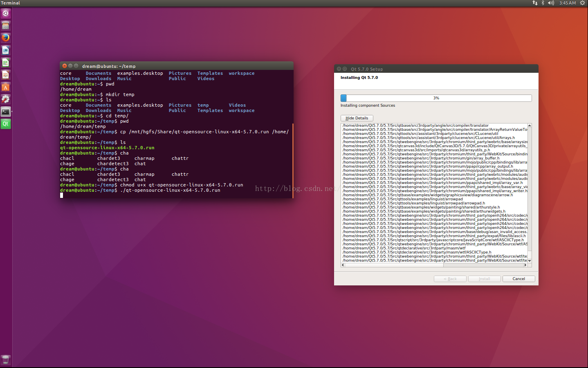The height and width of the screenshot is (368, 588).
Task: Click the array_buffer.h log line
Action: point(421,158)
